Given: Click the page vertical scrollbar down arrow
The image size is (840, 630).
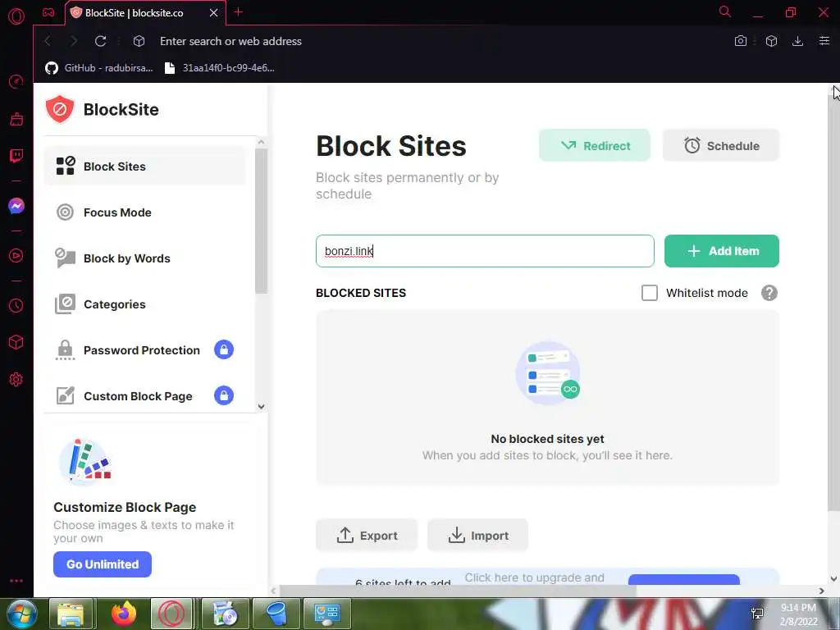Looking at the screenshot, I should point(833,579).
